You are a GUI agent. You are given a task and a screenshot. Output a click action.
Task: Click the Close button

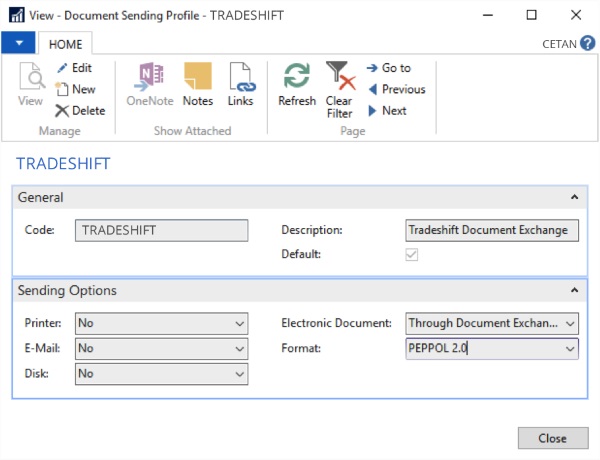coord(553,438)
